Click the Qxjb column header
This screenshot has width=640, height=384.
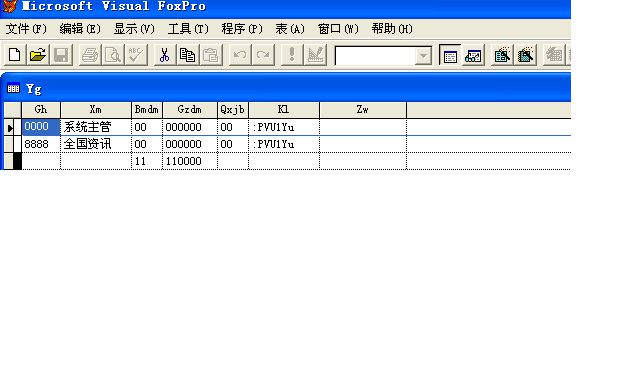(233, 110)
